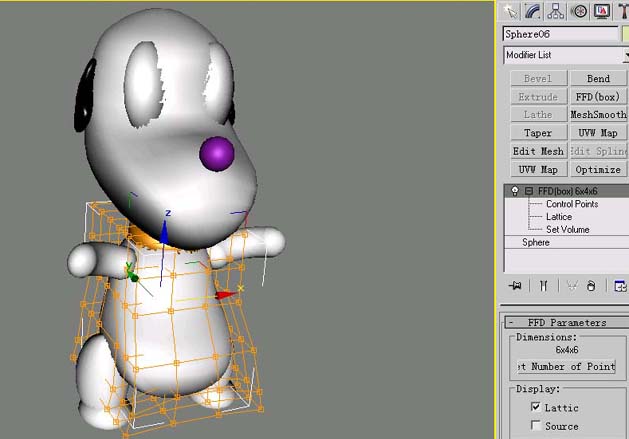Click the UVW Map button beside Taper

pos(598,133)
